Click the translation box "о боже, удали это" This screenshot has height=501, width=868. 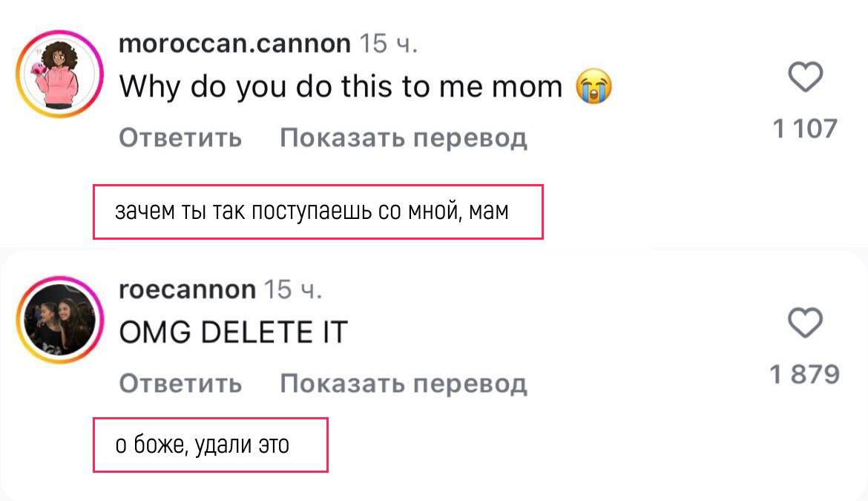210,445
